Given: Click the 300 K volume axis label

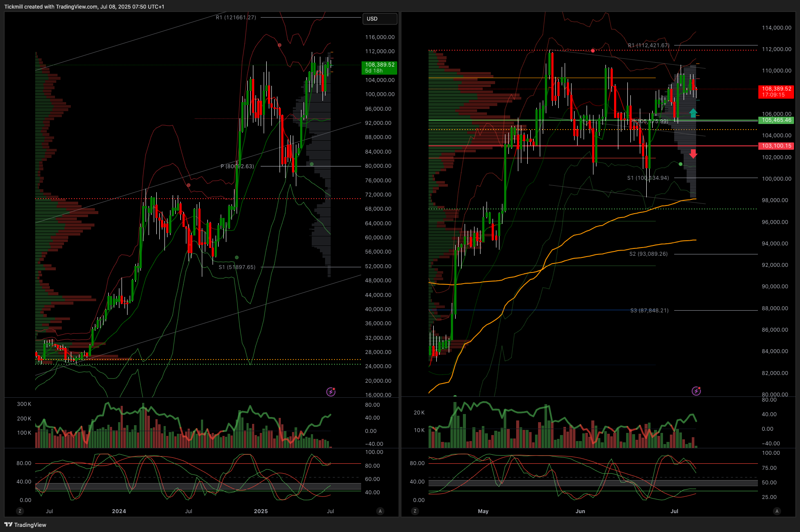Looking at the screenshot, I should point(24,404).
